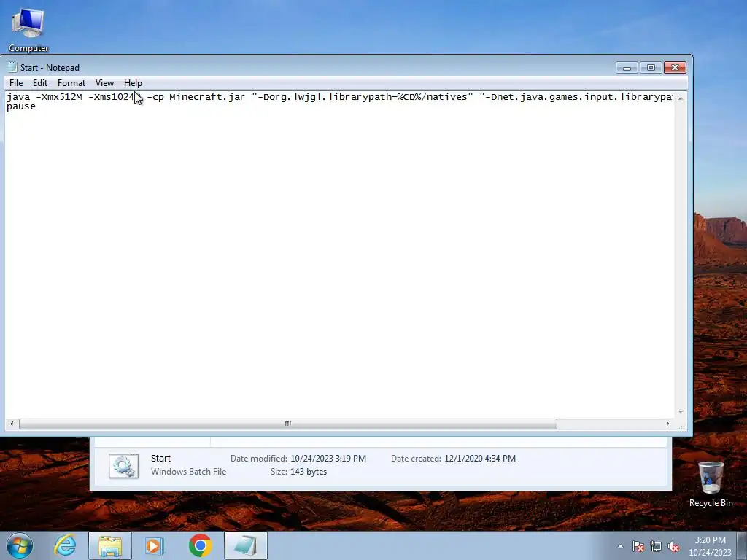Click the Size value 143 bytes
The image size is (747, 560).
tap(309, 472)
